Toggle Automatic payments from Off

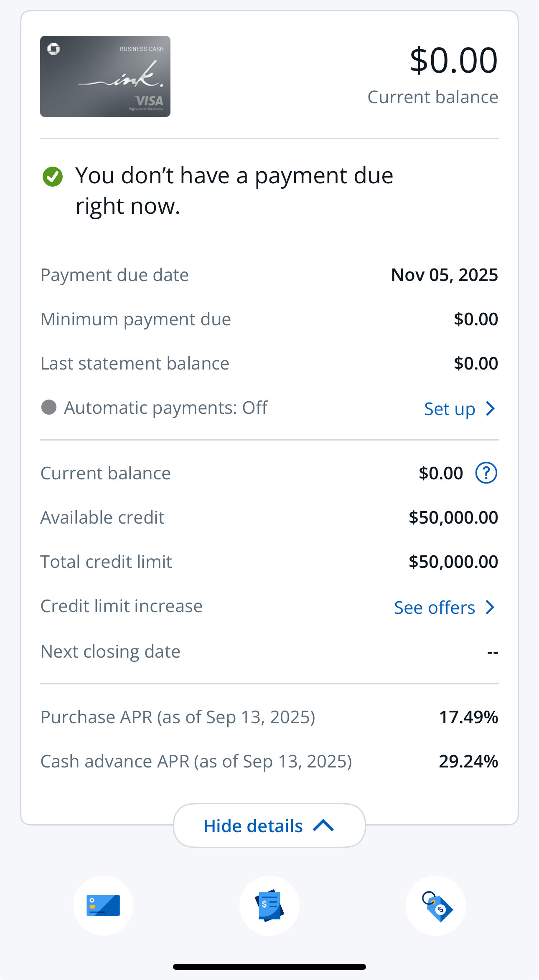[165, 408]
